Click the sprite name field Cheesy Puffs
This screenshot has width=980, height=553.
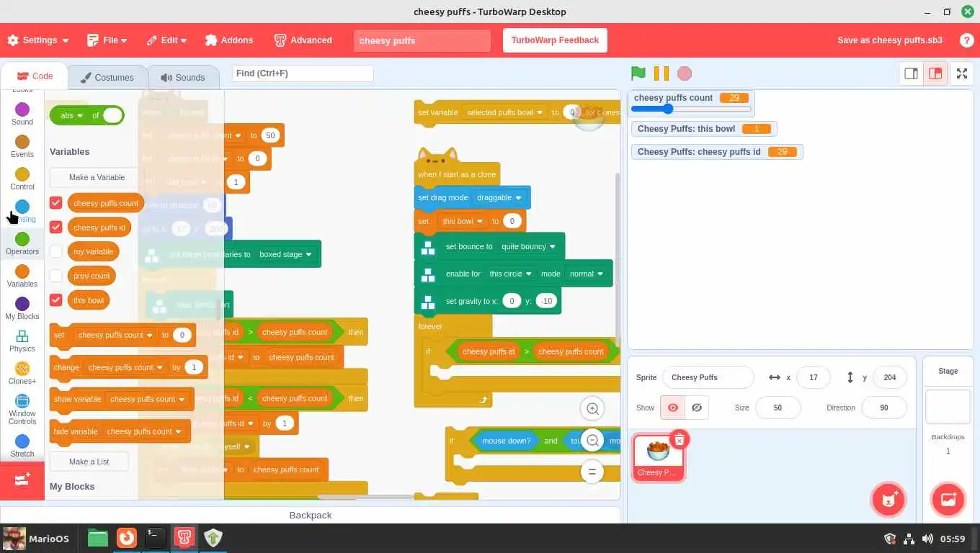tap(708, 377)
